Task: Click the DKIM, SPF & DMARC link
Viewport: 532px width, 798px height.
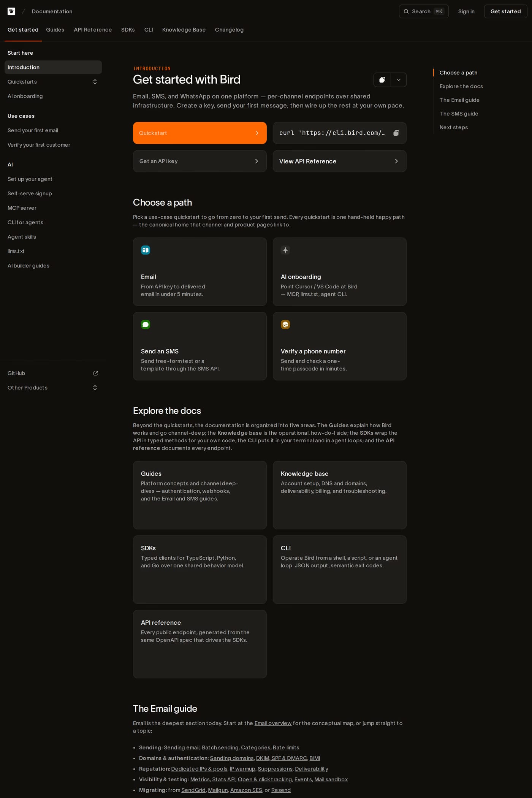Action: click(281, 758)
